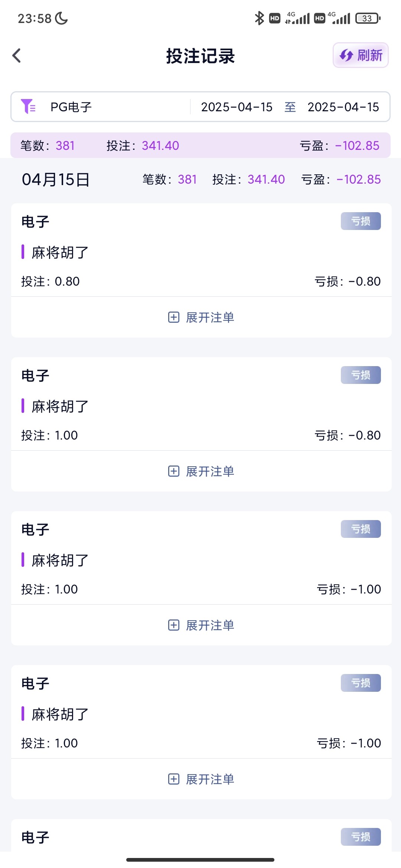401x868 pixels.
Task: Select the end date after 至
Action: [343, 107]
